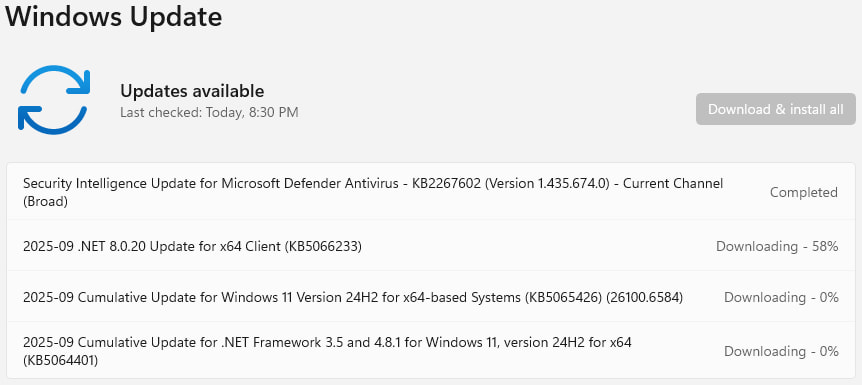Select the Security Intelligence Update for Defender entry
The image size is (862, 385).
click(x=431, y=192)
